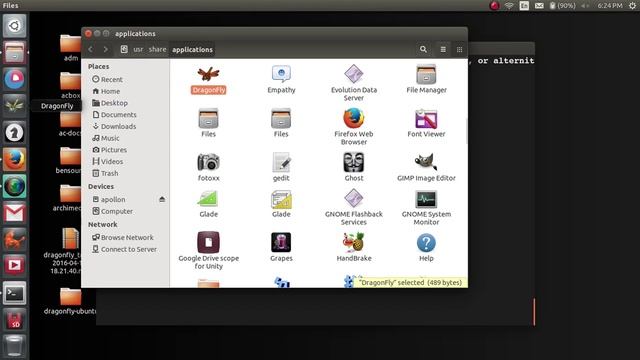This screenshot has height=360, width=640.
Task: Switch to list view
Action: [443, 49]
